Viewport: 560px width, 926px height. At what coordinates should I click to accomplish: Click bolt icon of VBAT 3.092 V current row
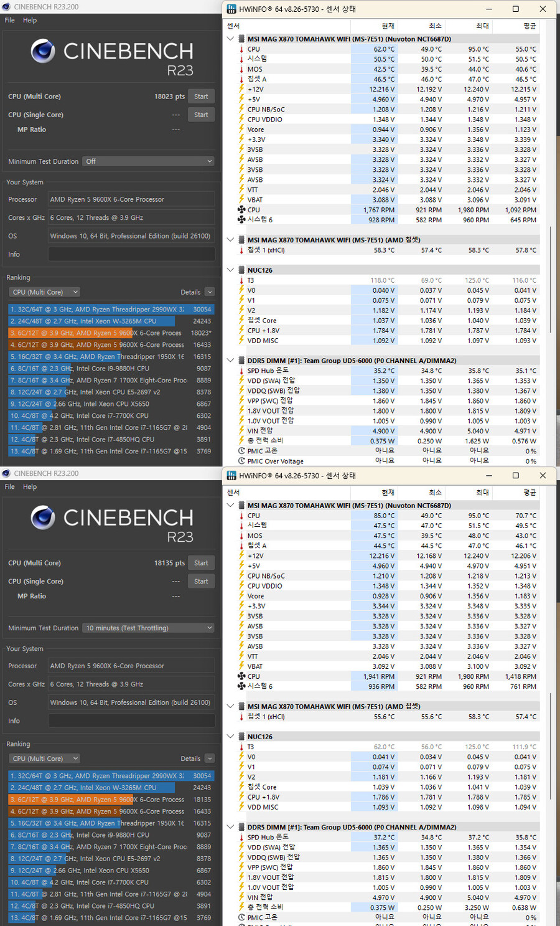pos(241,666)
